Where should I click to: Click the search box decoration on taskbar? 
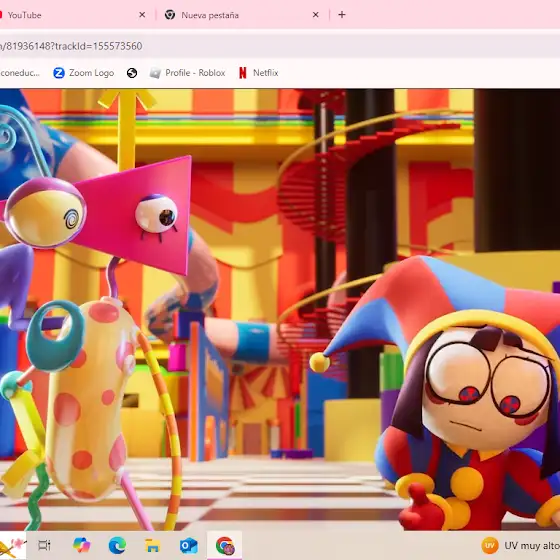12,545
